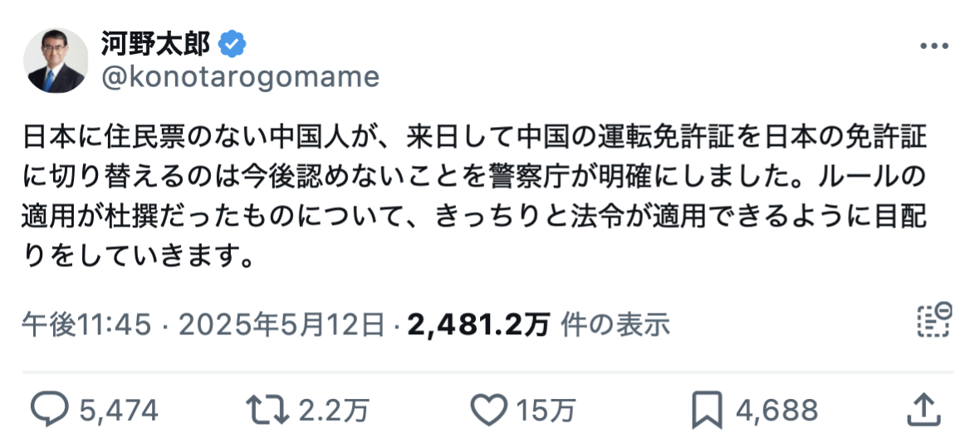Click the 2.2万 repost count

tap(333, 410)
